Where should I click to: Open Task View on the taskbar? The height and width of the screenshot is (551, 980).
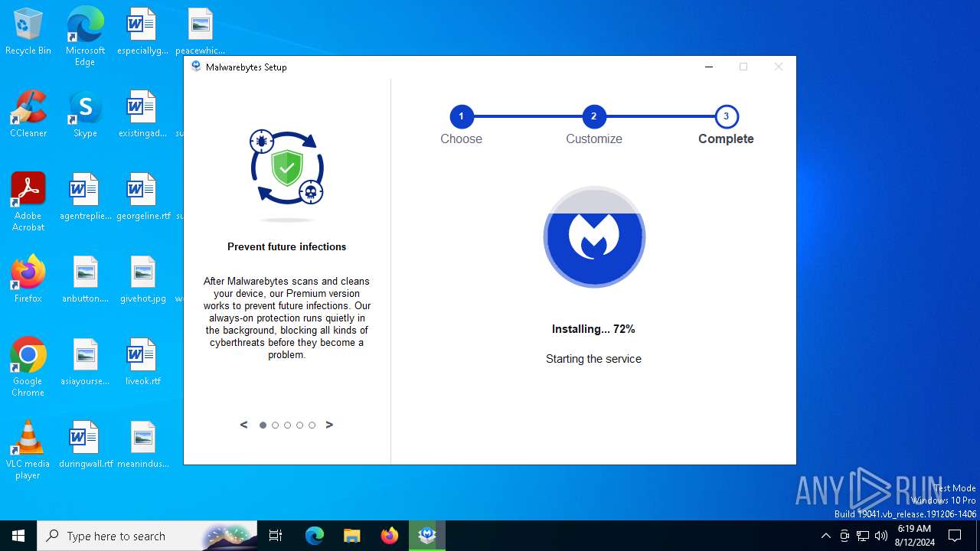[276, 536]
